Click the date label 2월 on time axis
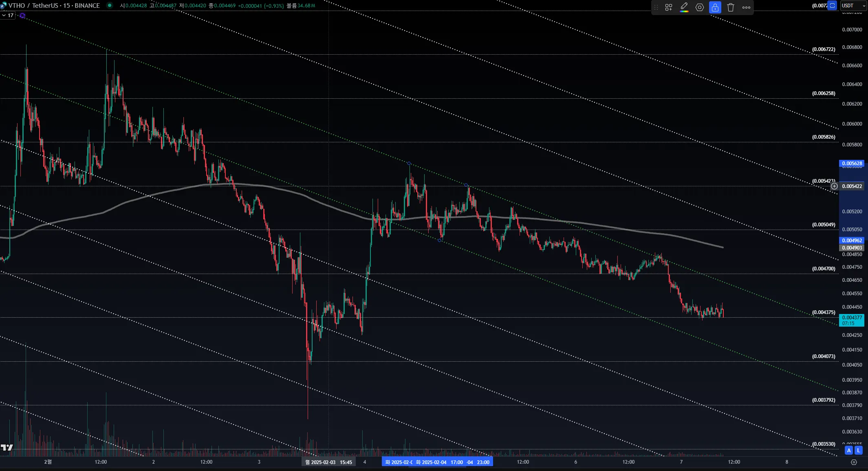 click(x=48, y=462)
